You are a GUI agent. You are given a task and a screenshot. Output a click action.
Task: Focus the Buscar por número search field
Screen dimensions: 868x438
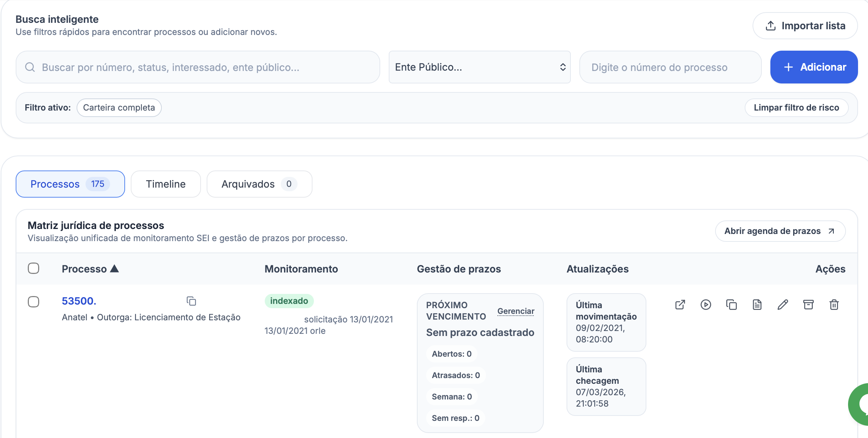198,67
